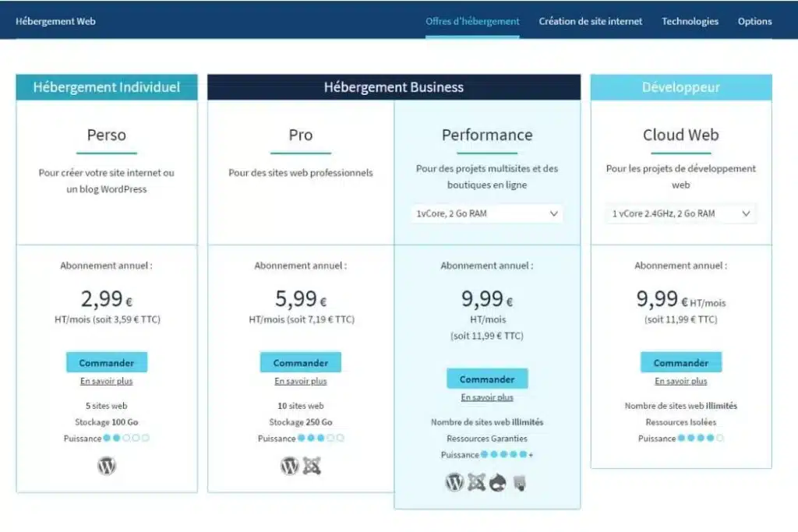Open the Création de site internet menu
Screen dimensions: 798x532
pos(591,21)
